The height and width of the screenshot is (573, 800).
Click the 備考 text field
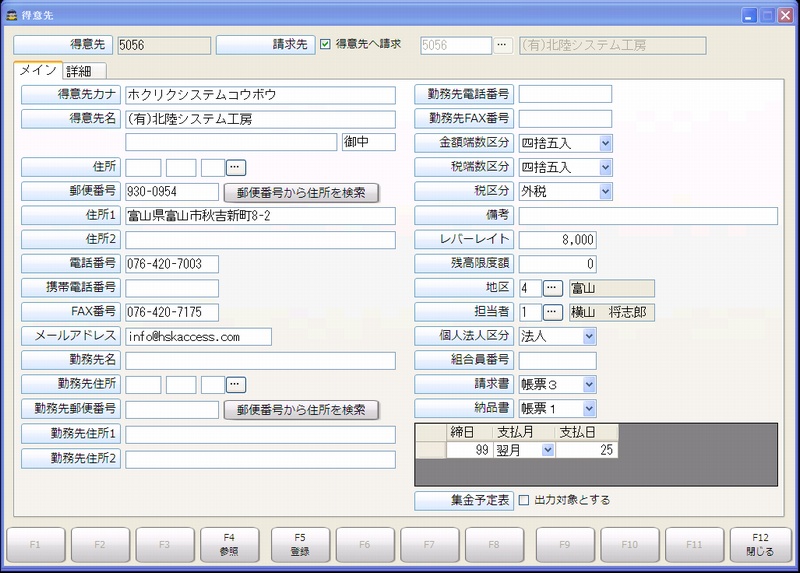click(x=647, y=216)
